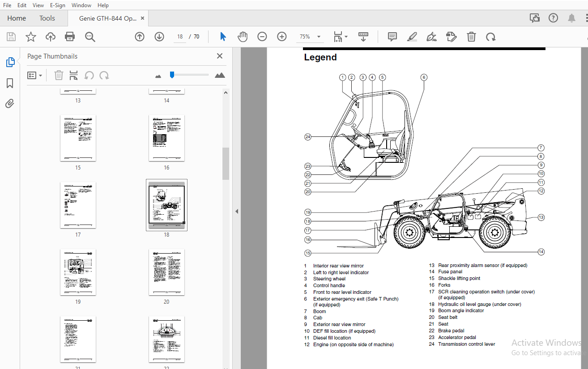Select the page 16 thumbnail
The image size is (588, 369).
pyautogui.click(x=166, y=138)
